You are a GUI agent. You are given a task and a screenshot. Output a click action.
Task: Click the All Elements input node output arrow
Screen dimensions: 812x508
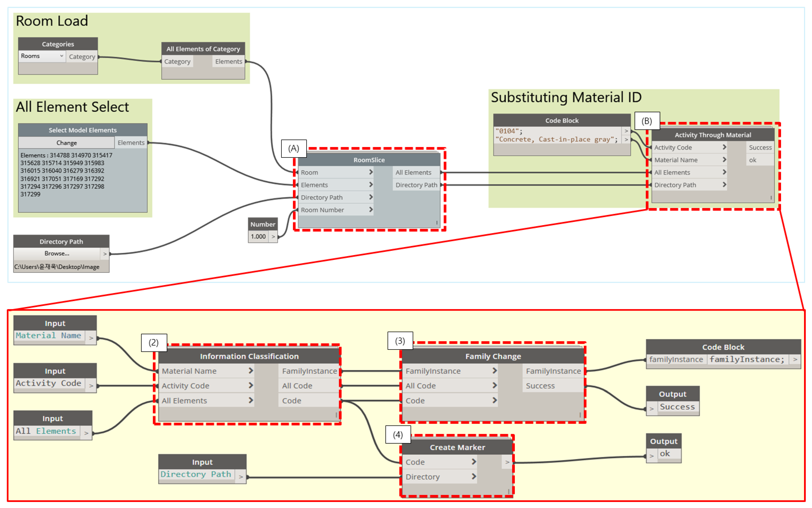click(x=86, y=433)
